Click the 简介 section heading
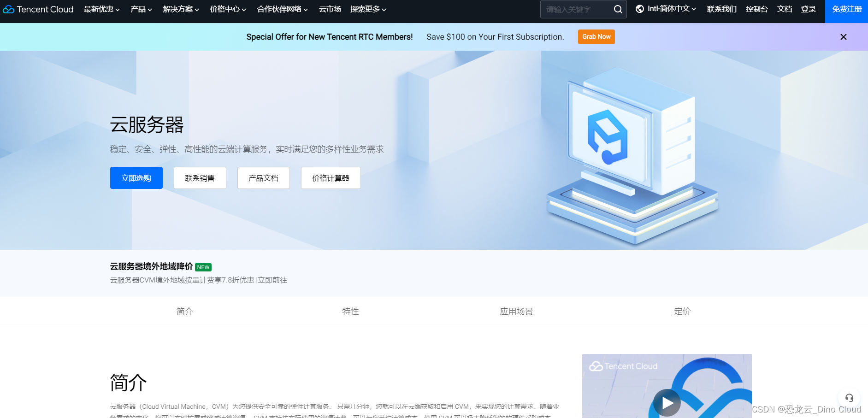868x418 pixels. [128, 383]
